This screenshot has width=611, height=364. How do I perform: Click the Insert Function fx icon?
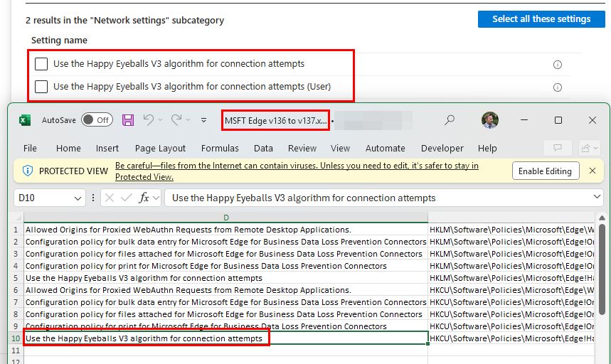coord(144,198)
